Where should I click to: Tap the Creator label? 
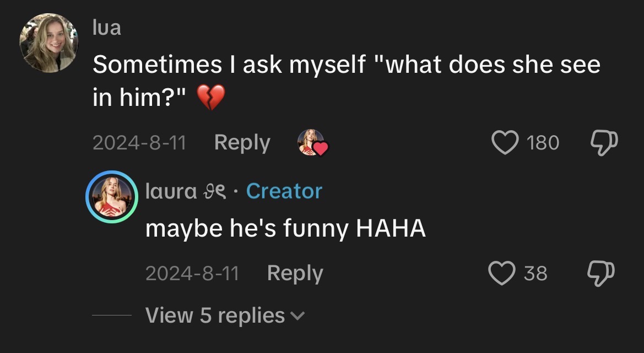284,191
